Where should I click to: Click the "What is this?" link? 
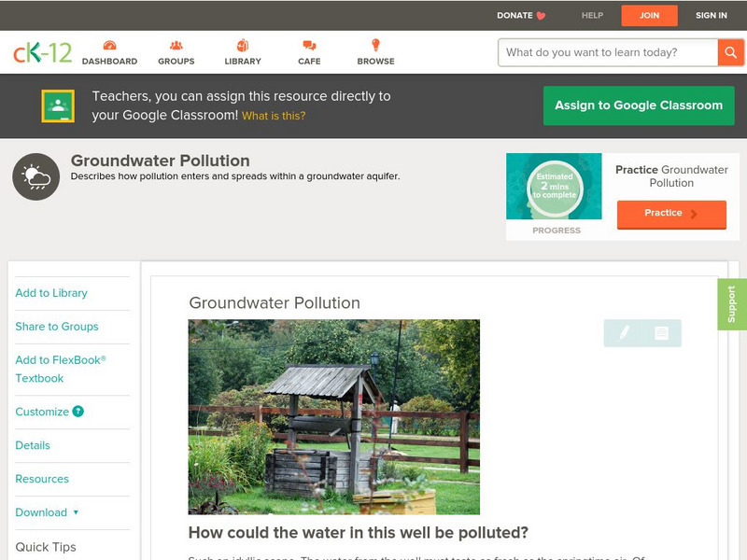coord(274,117)
